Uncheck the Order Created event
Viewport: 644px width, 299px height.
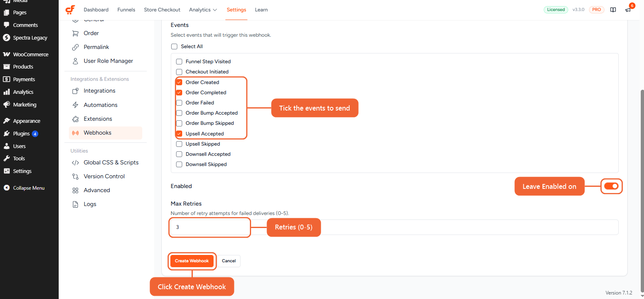click(x=179, y=82)
